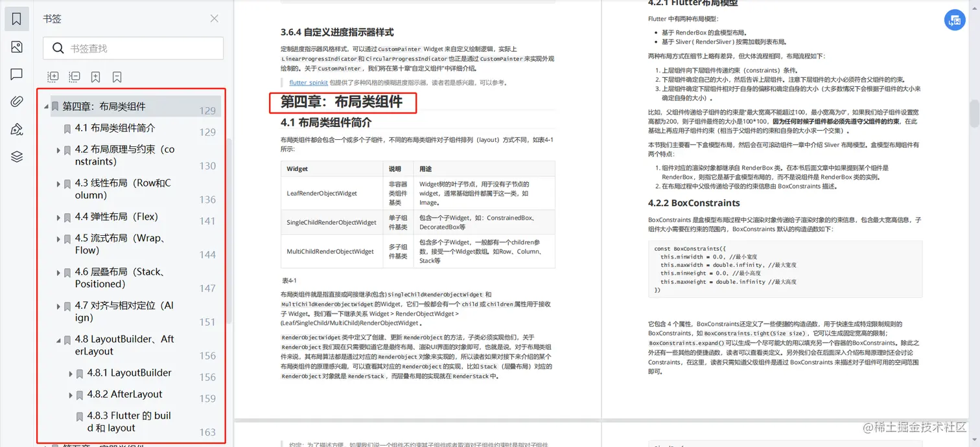Click the blue floating translate button

[954, 20]
